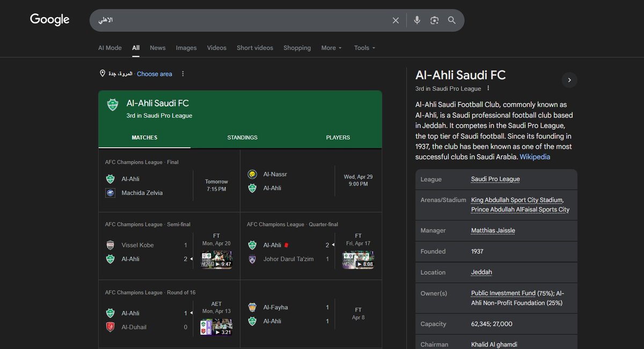Open the Public Investment Fund link
The width and height of the screenshot is (644, 349).
[x=503, y=293]
